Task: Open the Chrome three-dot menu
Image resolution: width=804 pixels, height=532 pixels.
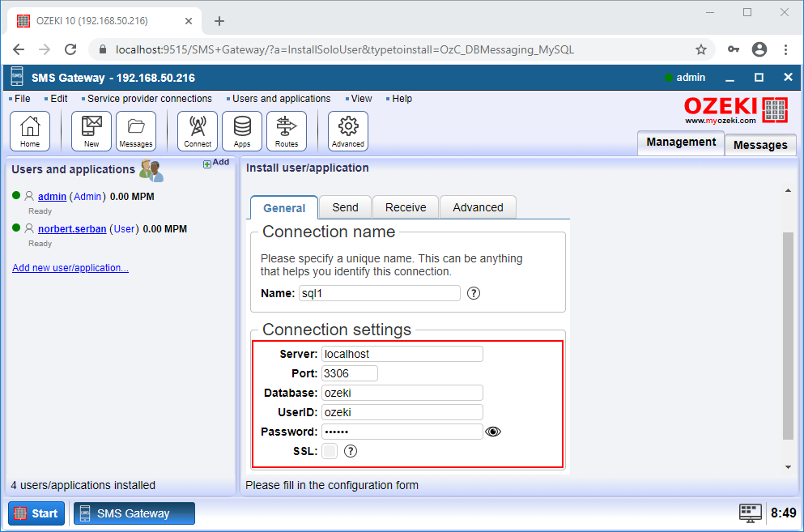Action: pyautogui.click(x=785, y=49)
